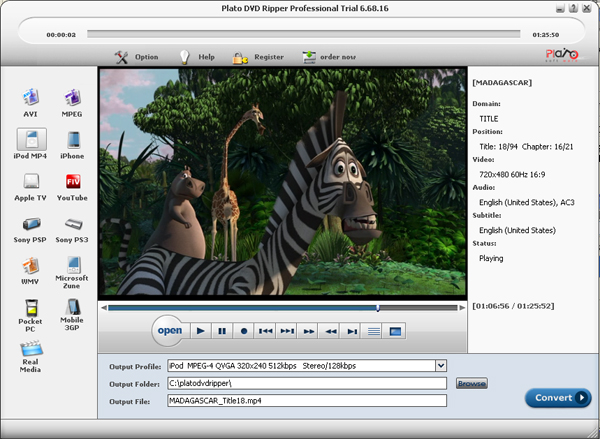The width and height of the screenshot is (600, 439).
Task: Select the Sony PSP format icon
Action: 30,224
